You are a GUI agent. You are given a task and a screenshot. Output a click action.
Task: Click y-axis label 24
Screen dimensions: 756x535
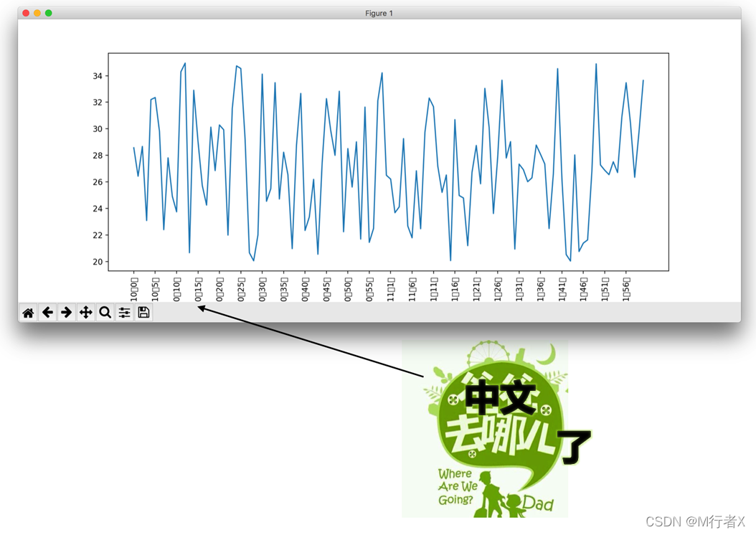98,208
